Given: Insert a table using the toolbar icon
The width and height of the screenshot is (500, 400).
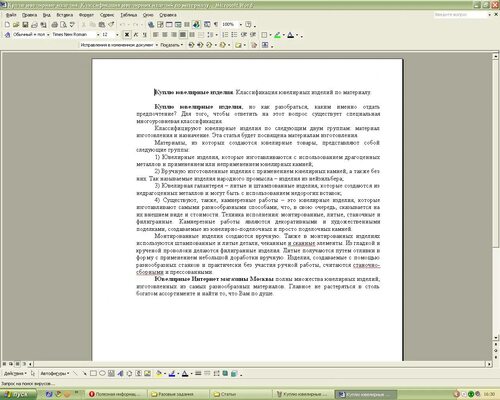Looking at the screenshot, I should point(169,25).
